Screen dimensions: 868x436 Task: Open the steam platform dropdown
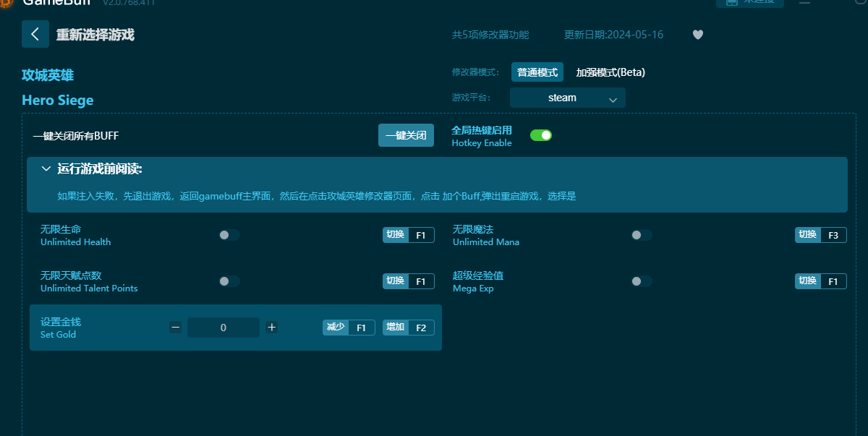click(x=568, y=98)
